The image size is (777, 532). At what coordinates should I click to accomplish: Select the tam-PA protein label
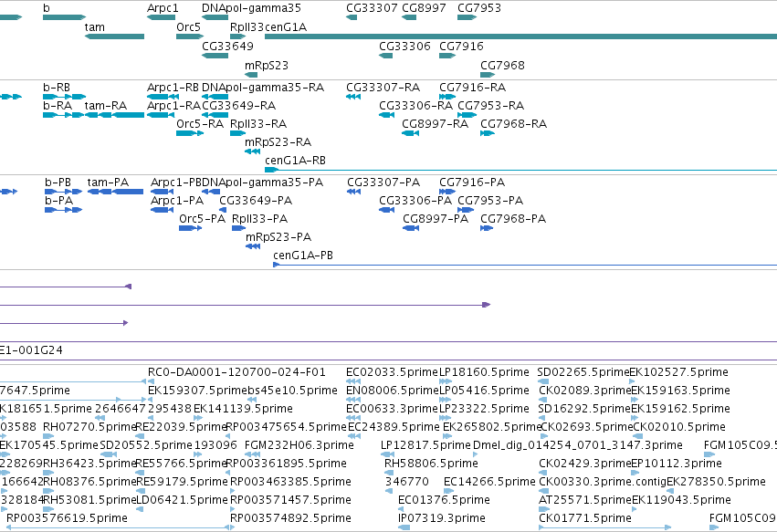[x=108, y=183]
